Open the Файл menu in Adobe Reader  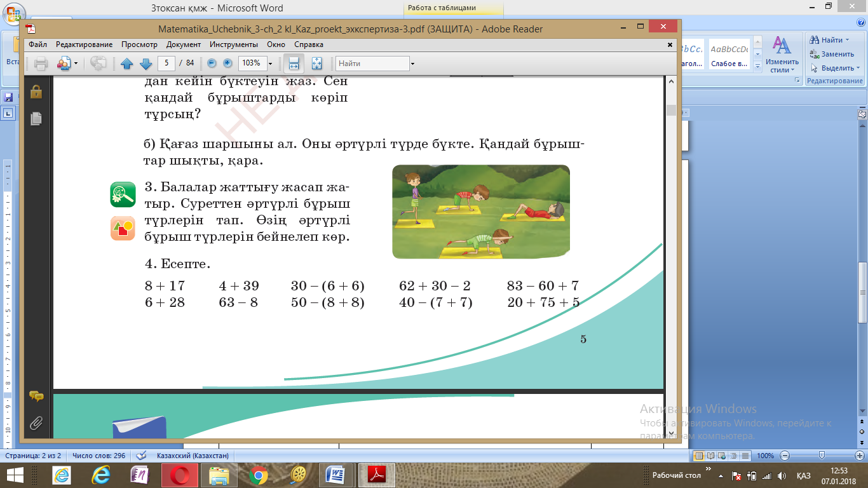click(x=37, y=44)
